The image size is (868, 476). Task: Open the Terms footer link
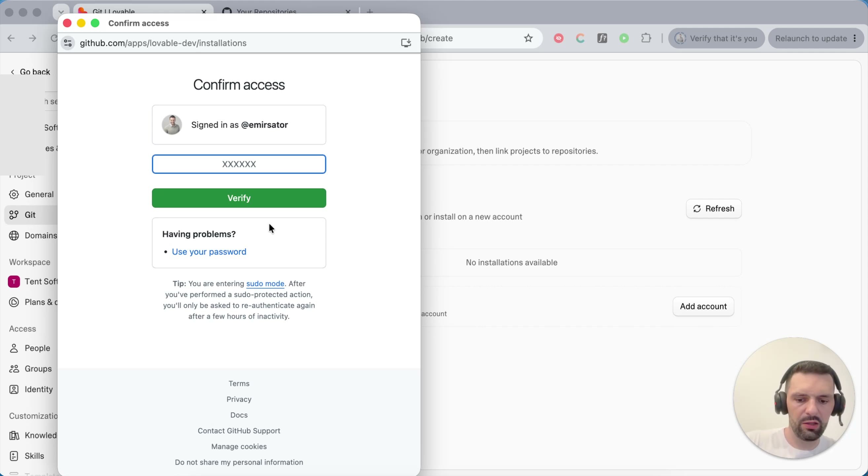coord(239,383)
